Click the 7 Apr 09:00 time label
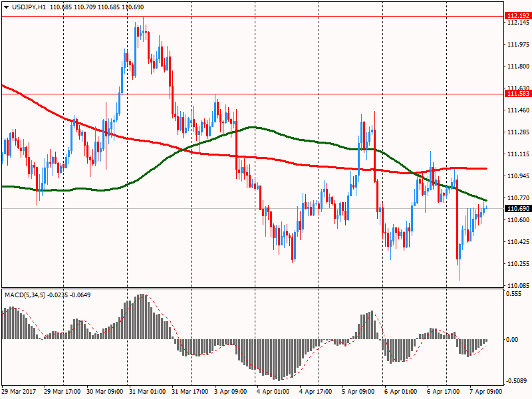532x399 pixels. (x=486, y=392)
